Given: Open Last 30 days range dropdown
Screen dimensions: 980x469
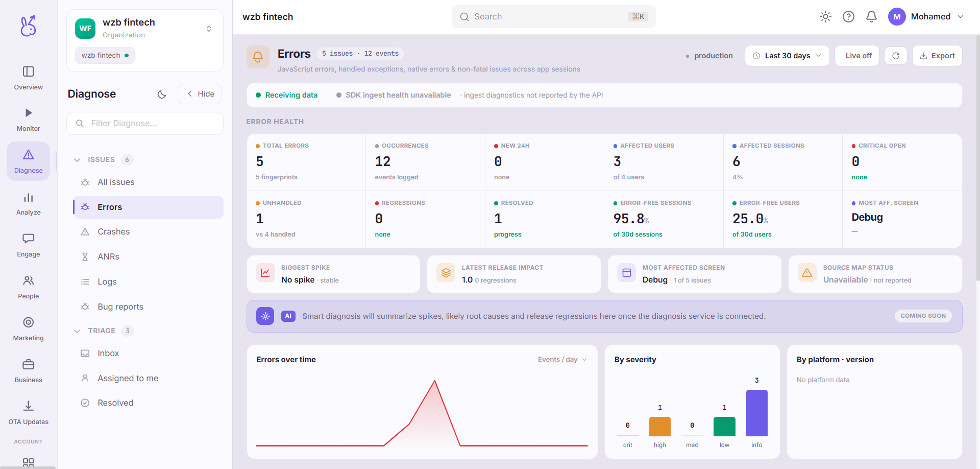Looking at the screenshot, I should 787,56.
